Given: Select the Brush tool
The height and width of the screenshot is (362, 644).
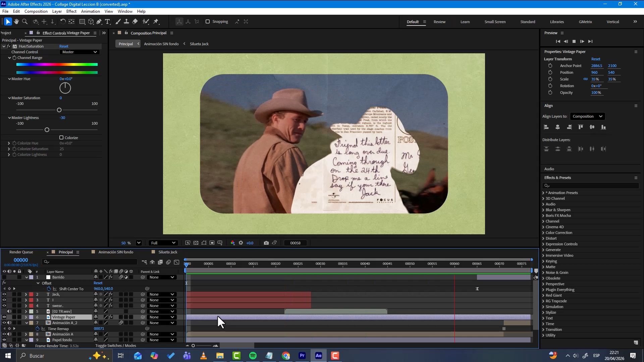Looking at the screenshot, I should pos(118,22).
